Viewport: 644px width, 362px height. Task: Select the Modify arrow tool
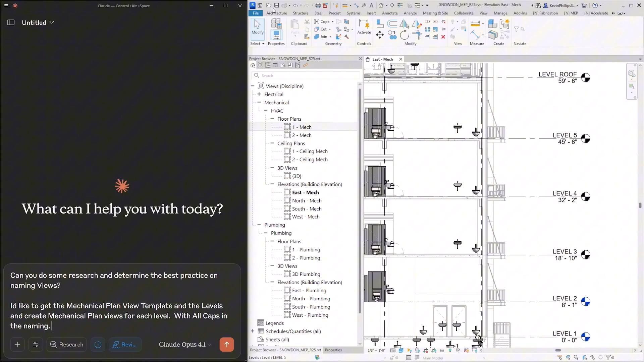click(x=257, y=27)
